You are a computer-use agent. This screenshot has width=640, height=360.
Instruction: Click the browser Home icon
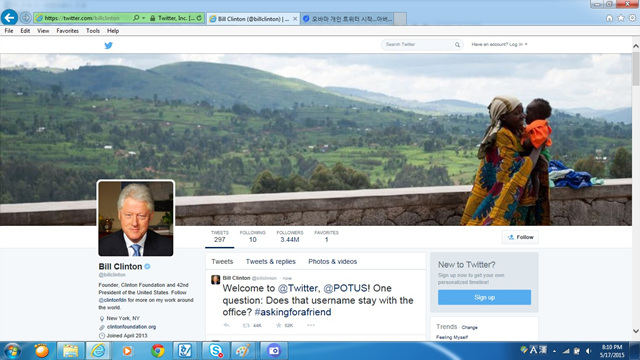[x=609, y=18]
